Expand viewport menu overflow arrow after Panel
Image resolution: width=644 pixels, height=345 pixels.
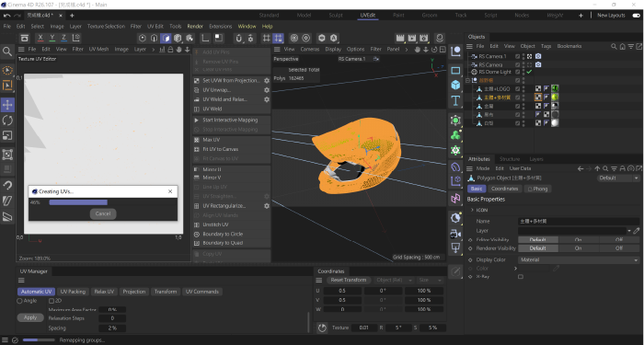pos(407,50)
